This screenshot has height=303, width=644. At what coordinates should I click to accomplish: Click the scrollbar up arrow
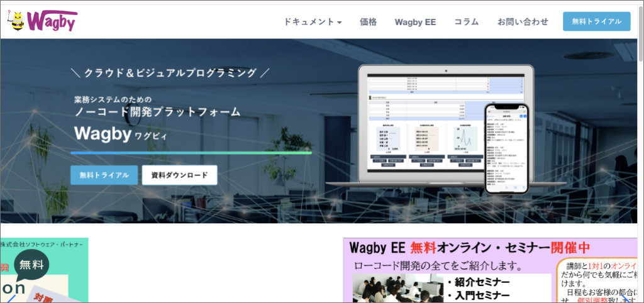tap(640, 10)
